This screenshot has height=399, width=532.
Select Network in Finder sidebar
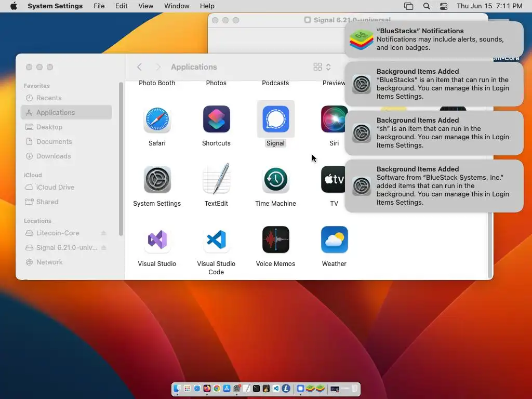point(66,262)
